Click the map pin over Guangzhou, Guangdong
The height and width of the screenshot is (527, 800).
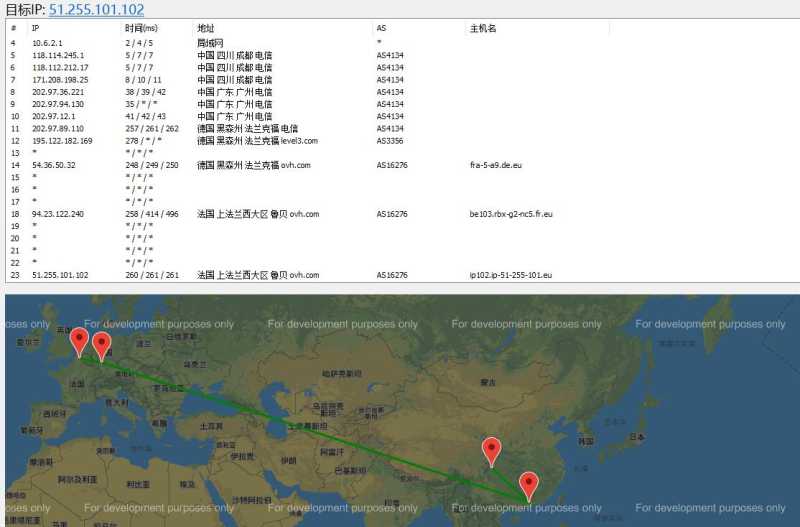tap(529, 487)
